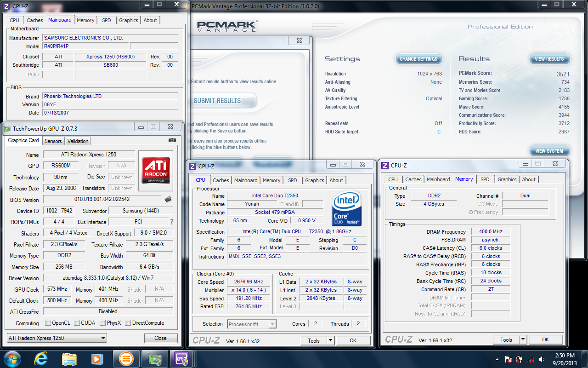Switch to Sensors tab in GPU-Z
588x368 pixels.
tap(53, 141)
